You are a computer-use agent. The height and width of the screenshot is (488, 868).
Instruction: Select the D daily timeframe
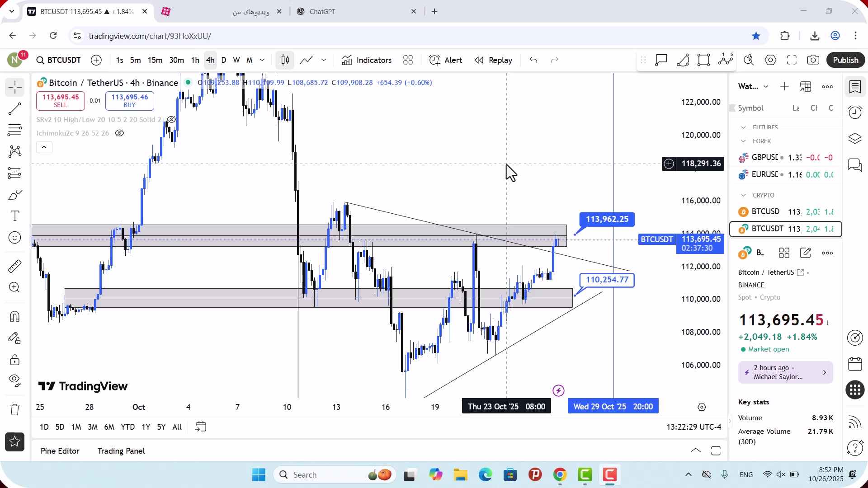(x=224, y=60)
